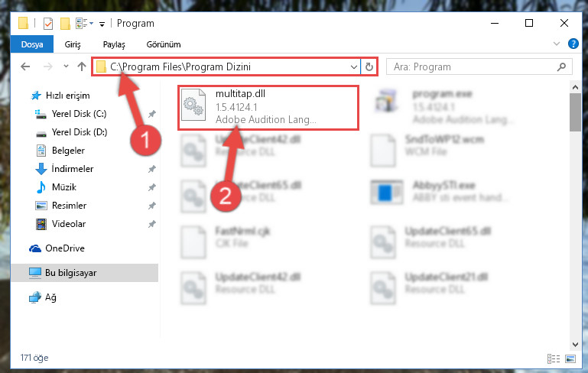
Task: Go up one folder level
Action: pos(81,66)
